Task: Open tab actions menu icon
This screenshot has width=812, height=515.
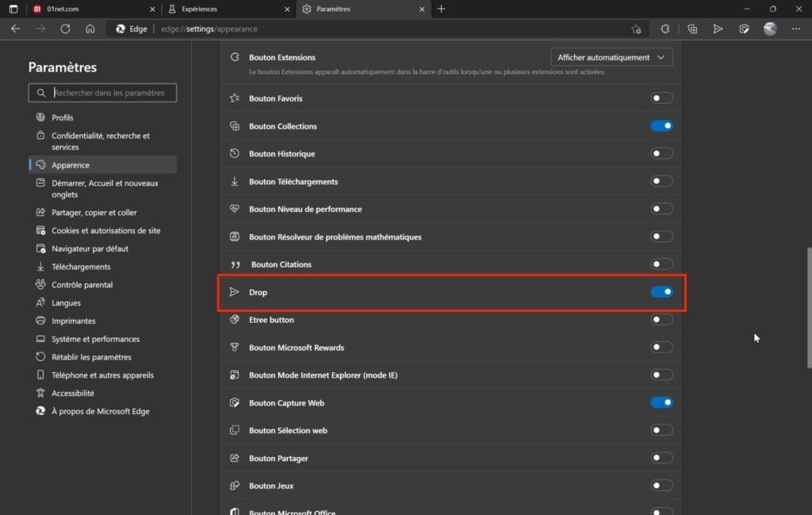Action: coord(13,9)
